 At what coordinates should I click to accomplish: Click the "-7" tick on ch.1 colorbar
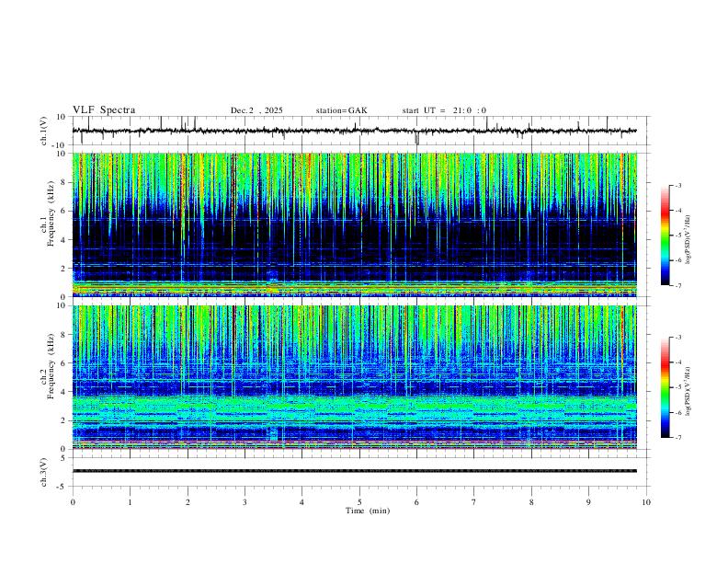677,286
